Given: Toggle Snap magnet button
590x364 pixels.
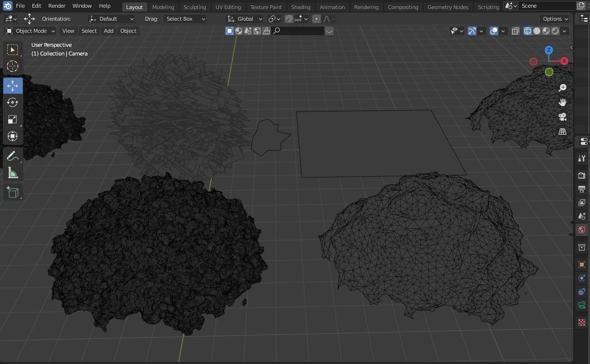Looking at the screenshot, I should [x=289, y=19].
